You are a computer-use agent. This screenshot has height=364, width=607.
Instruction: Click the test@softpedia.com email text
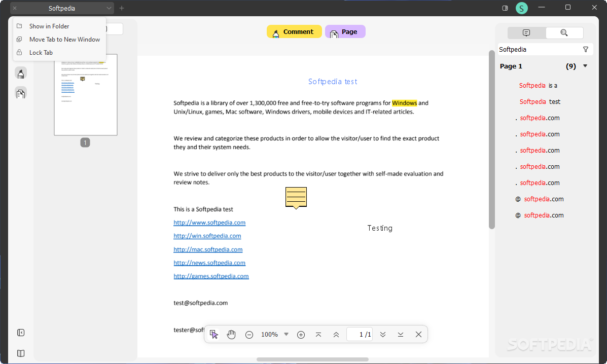(x=200, y=303)
